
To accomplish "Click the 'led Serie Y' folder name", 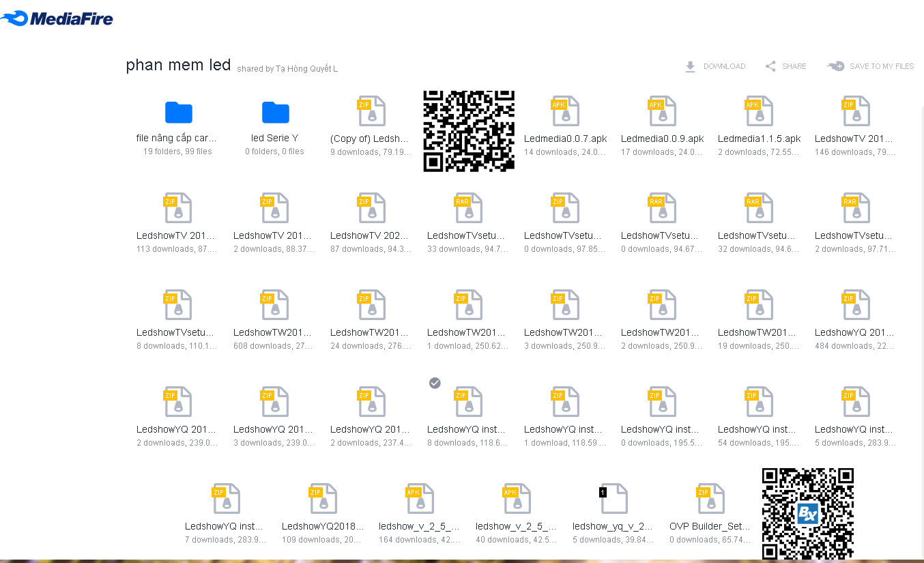I will [x=275, y=138].
